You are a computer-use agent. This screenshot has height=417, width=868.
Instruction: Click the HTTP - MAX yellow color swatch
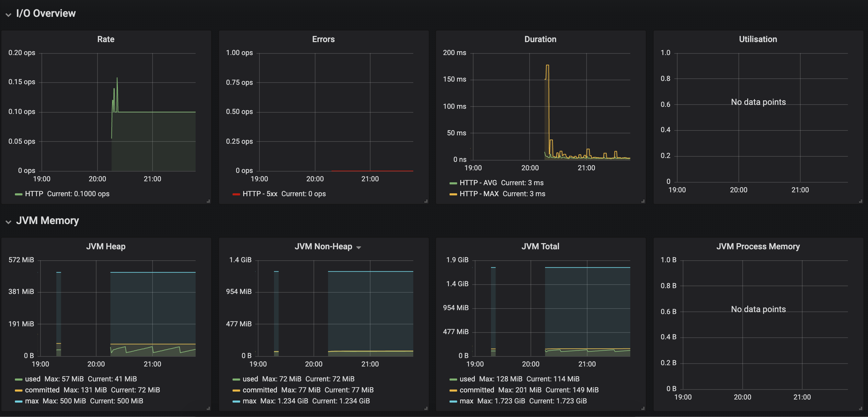tap(453, 194)
